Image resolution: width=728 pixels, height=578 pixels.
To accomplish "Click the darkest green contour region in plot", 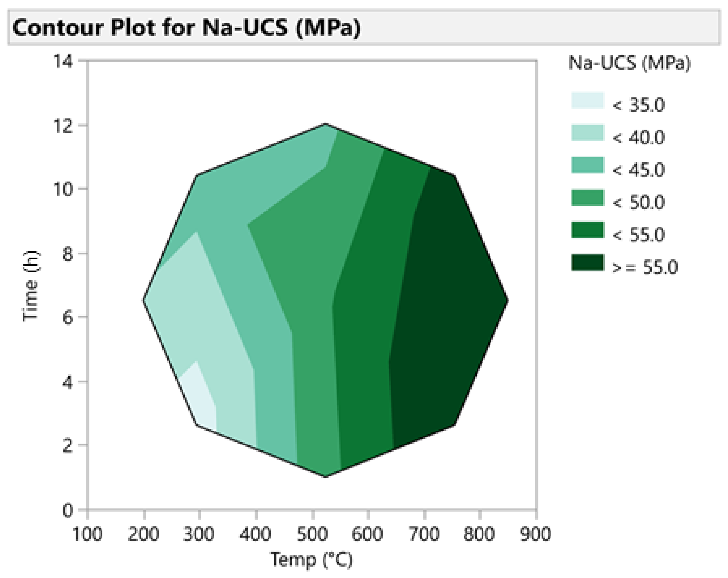I will (x=449, y=304).
